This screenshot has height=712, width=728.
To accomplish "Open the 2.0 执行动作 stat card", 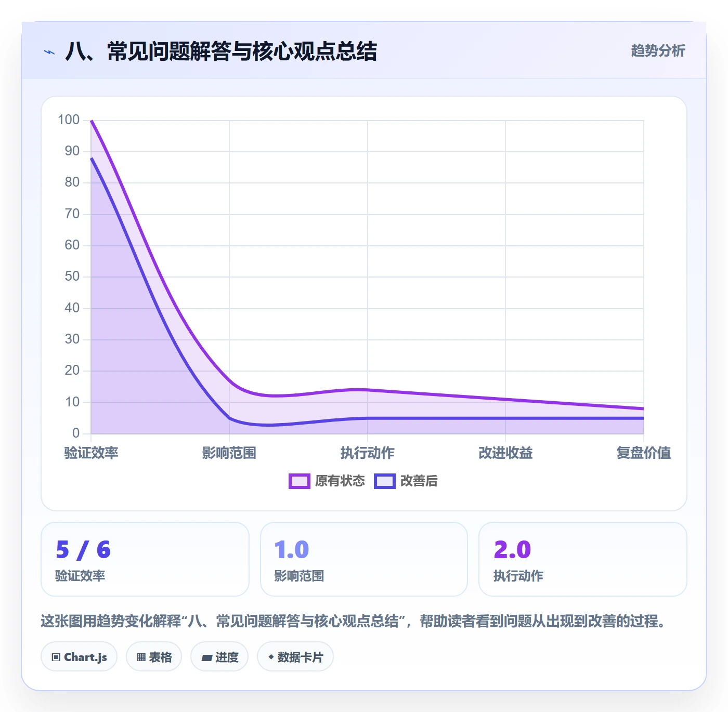I will [x=583, y=559].
